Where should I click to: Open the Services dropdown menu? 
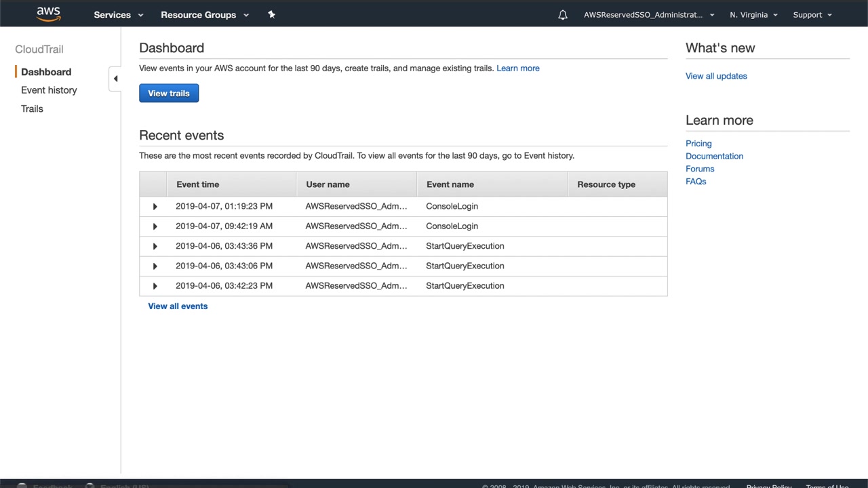118,14
